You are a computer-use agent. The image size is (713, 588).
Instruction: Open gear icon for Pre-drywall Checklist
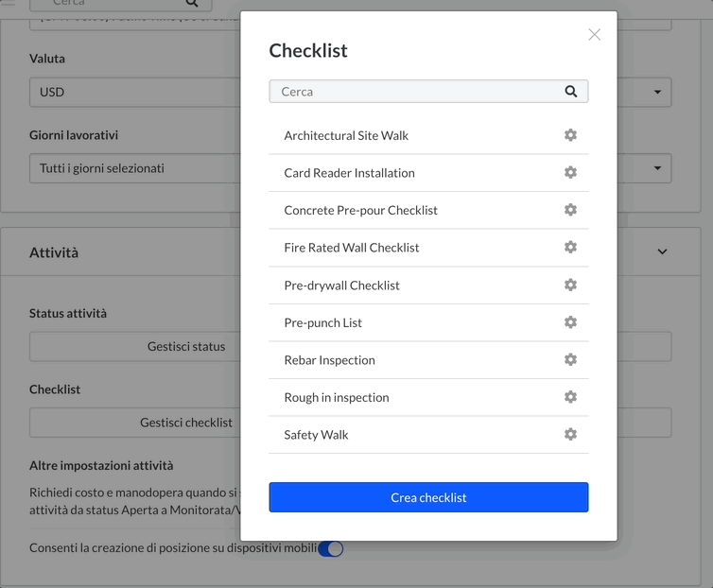570,285
